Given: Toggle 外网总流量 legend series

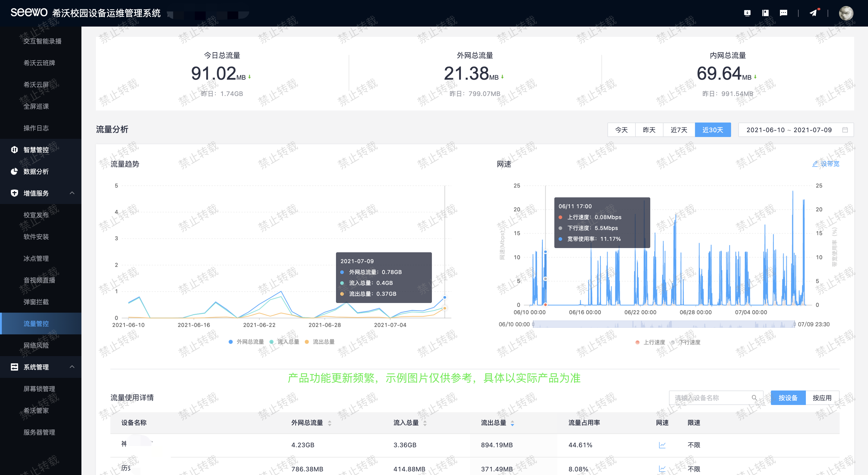Looking at the screenshot, I should (x=246, y=342).
